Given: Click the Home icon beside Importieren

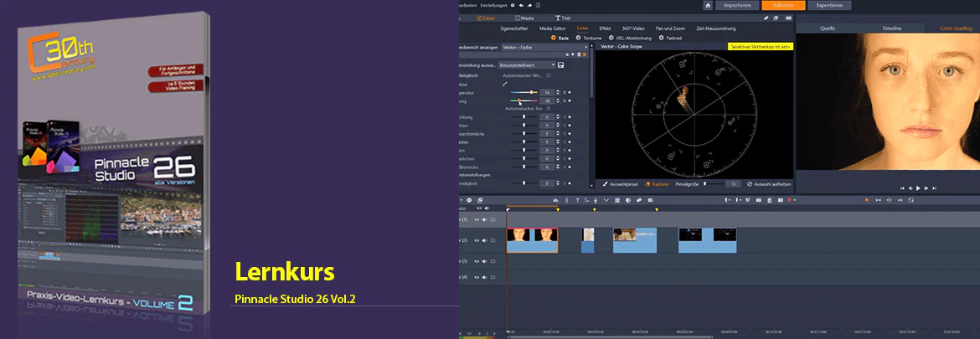Looking at the screenshot, I should click(708, 5).
